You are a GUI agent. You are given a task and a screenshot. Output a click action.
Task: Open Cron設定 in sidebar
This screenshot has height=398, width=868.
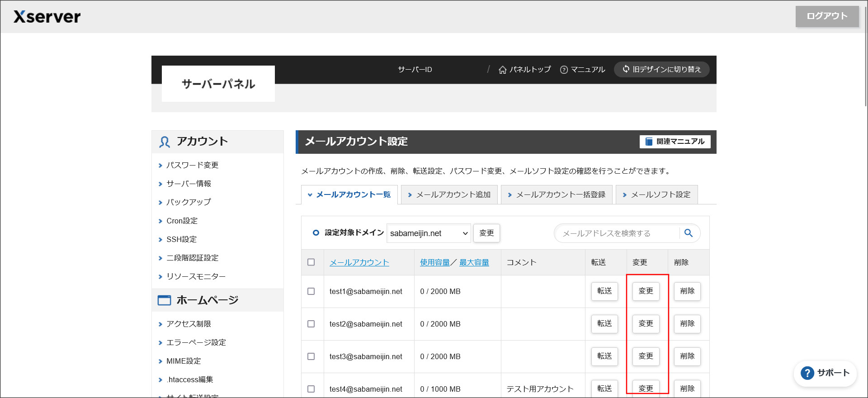[x=182, y=221]
